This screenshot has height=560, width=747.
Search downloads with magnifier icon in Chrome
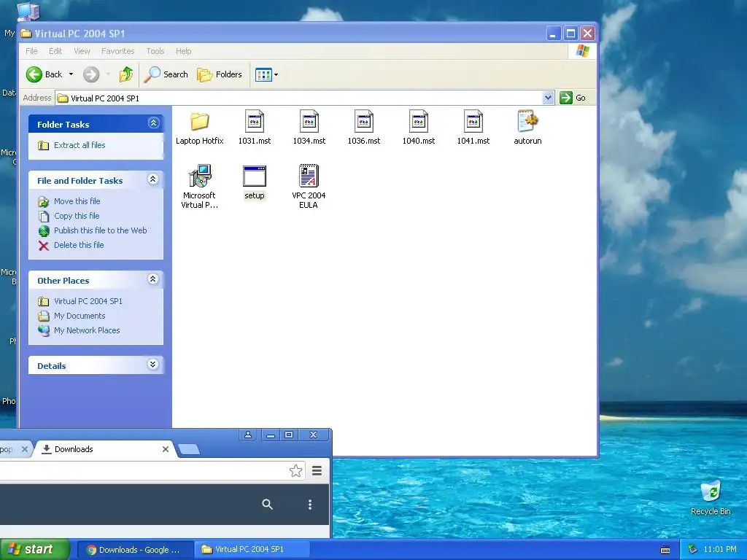click(267, 505)
